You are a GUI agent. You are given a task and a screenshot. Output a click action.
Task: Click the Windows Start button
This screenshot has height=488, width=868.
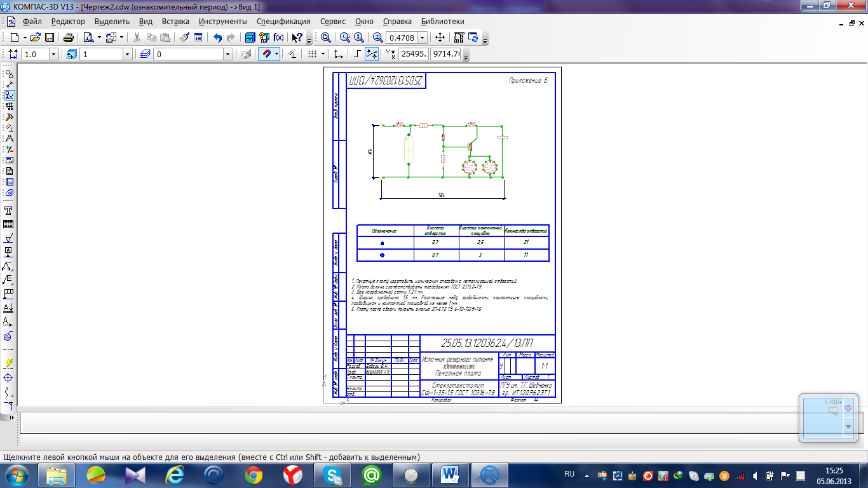click(x=17, y=475)
